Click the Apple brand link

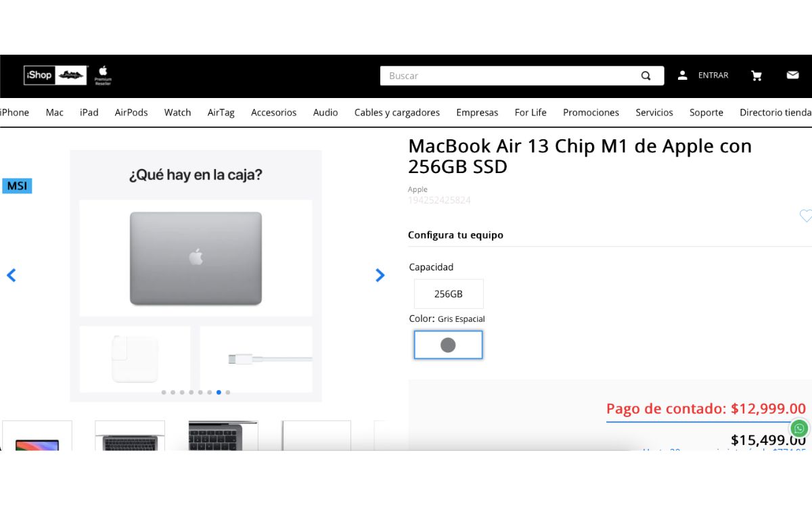point(418,189)
